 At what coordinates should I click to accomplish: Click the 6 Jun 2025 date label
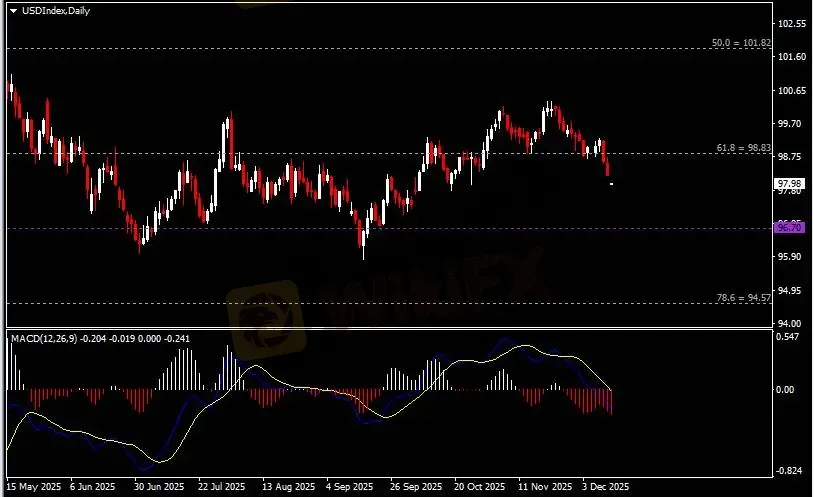point(92,487)
